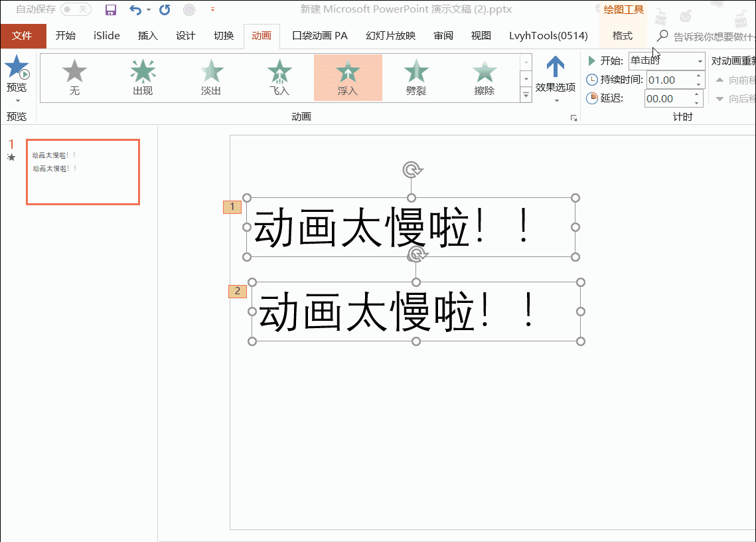
Task: Click the Undo arrow icon
Action: pos(135,9)
